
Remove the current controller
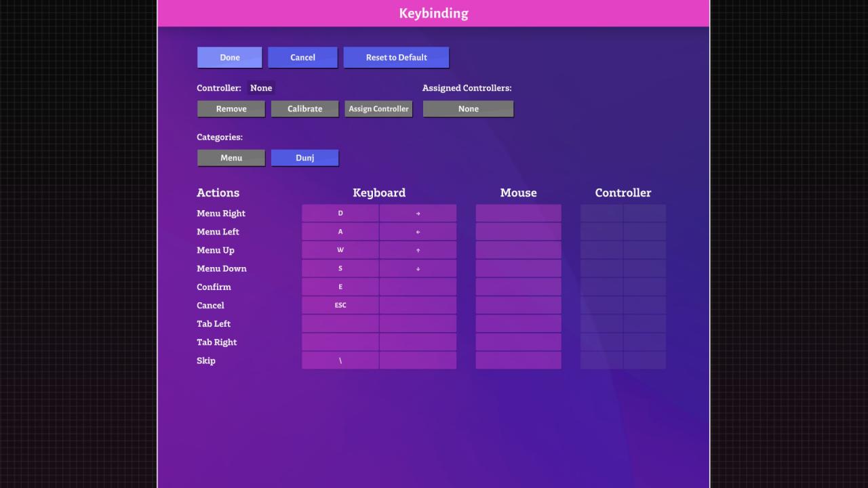(x=231, y=109)
